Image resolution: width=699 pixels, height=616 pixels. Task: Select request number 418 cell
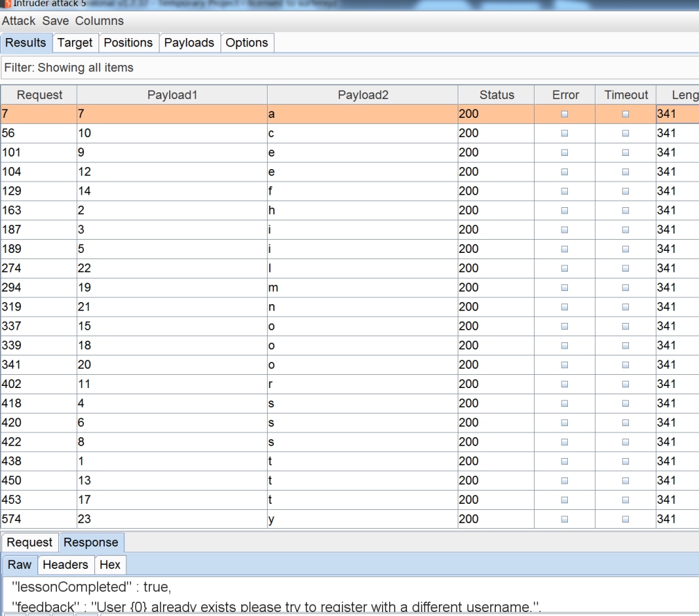(39, 403)
